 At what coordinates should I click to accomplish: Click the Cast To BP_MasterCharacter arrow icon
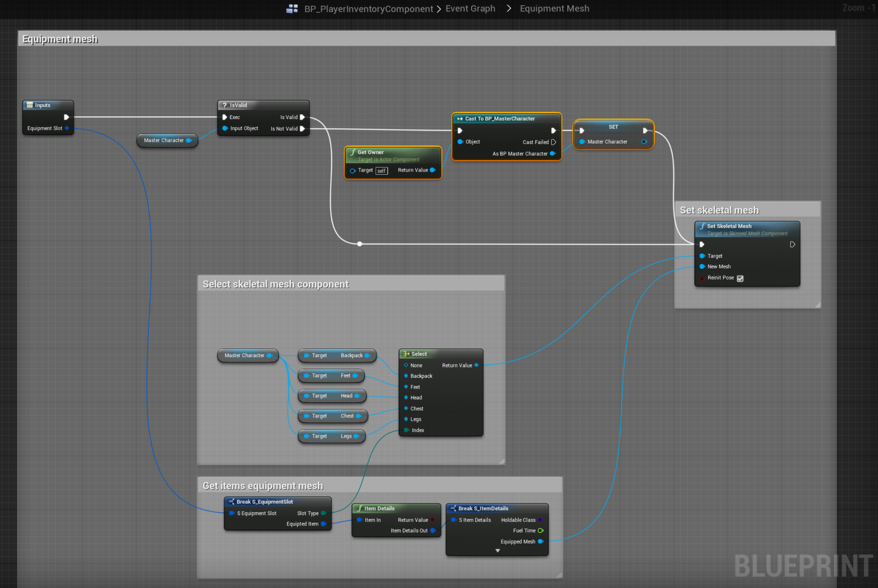pyautogui.click(x=460, y=119)
